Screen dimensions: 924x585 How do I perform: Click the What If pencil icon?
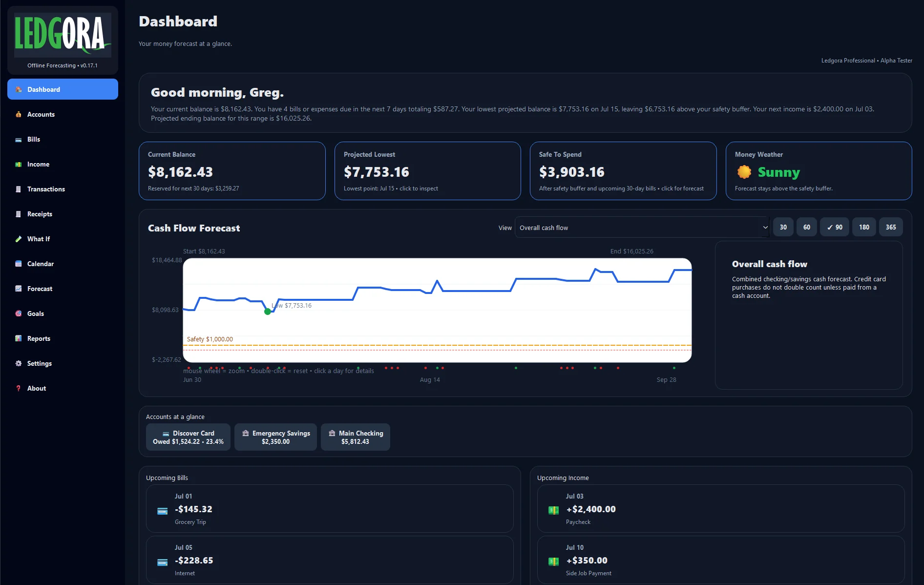pyautogui.click(x=19, y=239)
